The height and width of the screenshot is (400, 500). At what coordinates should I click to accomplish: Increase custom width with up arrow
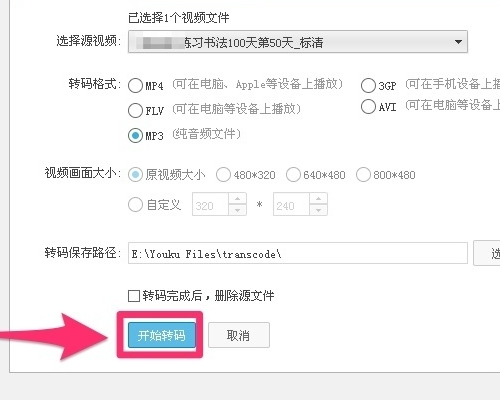[237, 199]
